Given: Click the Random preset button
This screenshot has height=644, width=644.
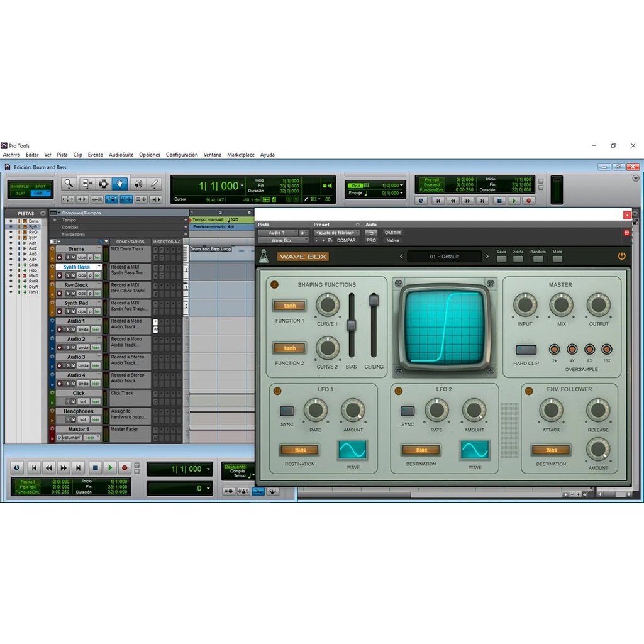Looking at the screenshot, I should click(538, 257).
